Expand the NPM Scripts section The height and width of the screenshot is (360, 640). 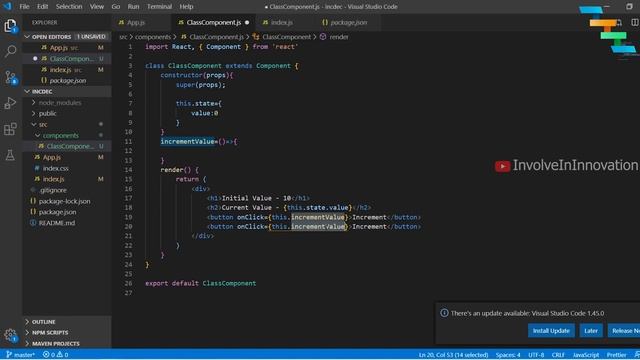67,333
